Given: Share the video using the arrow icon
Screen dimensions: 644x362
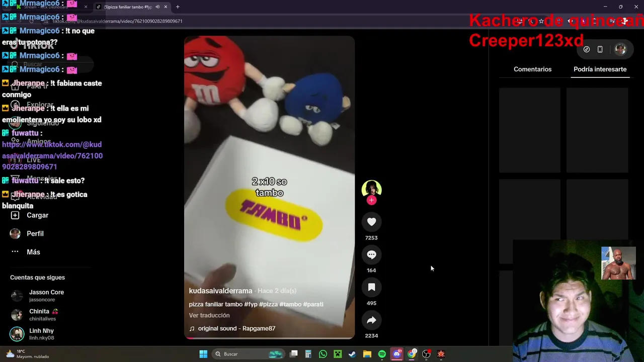Looking at the screenshot, I should click(371, 320).
